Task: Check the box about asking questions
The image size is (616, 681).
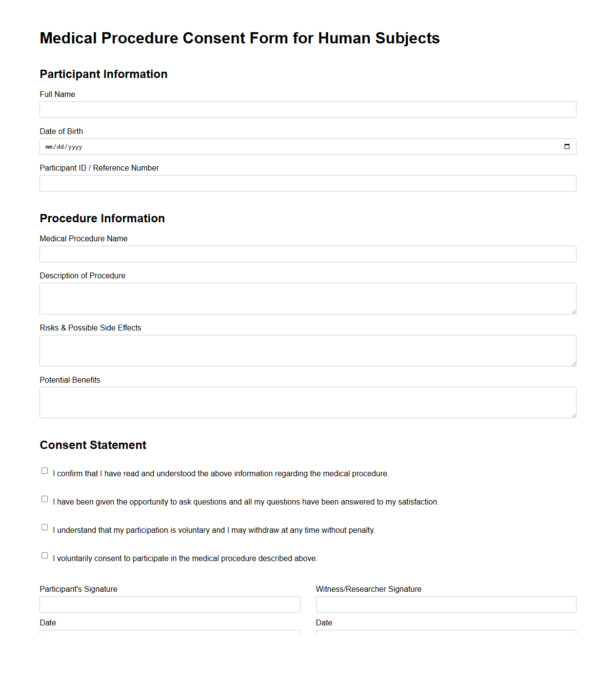Action: pyautogui.click(x=44, y=498)
